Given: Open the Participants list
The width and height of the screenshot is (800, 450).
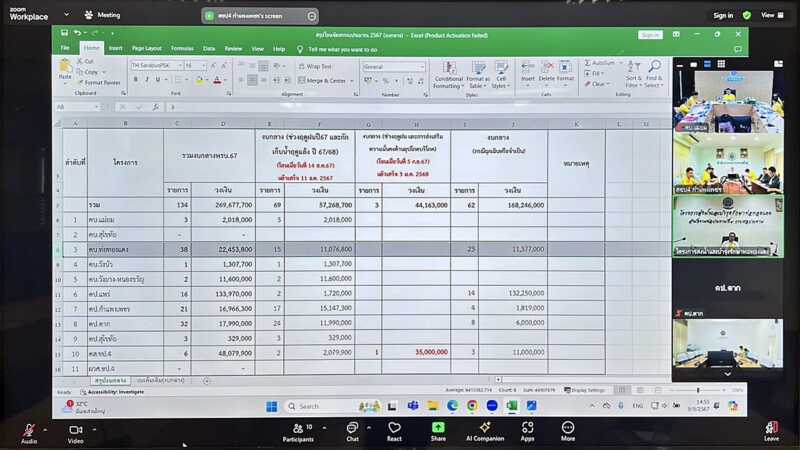Looking at the screenshot, I should 298,427.
